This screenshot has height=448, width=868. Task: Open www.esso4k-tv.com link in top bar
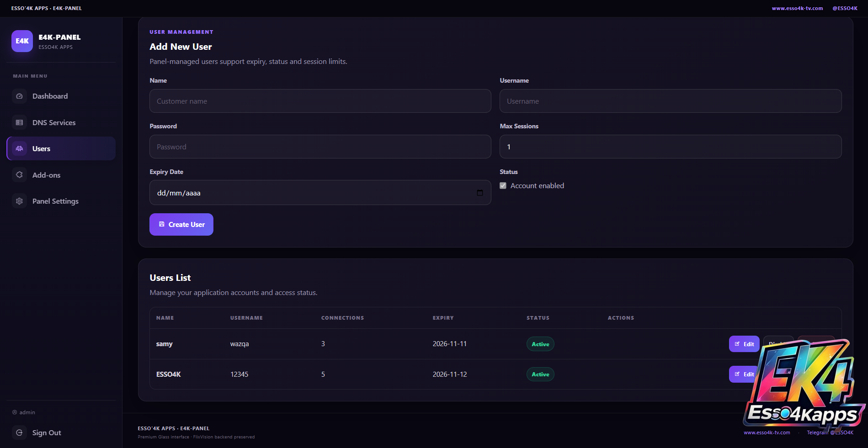click(x=797, y=8)
